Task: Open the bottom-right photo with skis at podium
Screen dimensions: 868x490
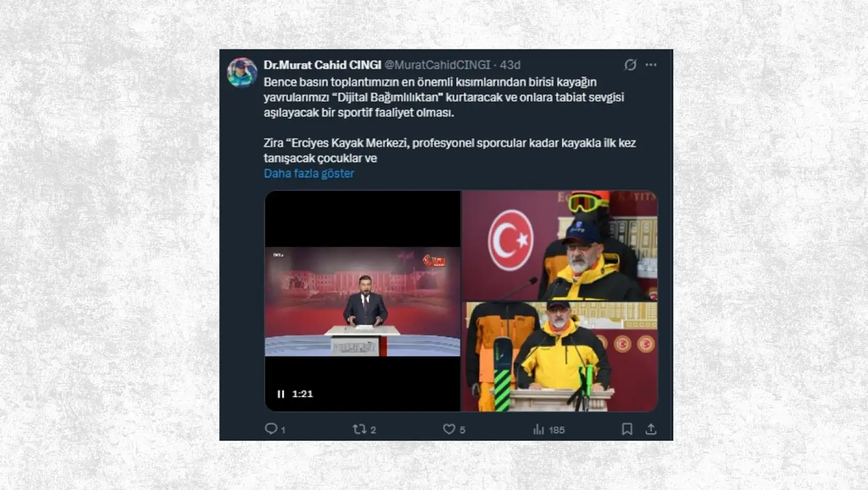Action: tap(560, 357)
